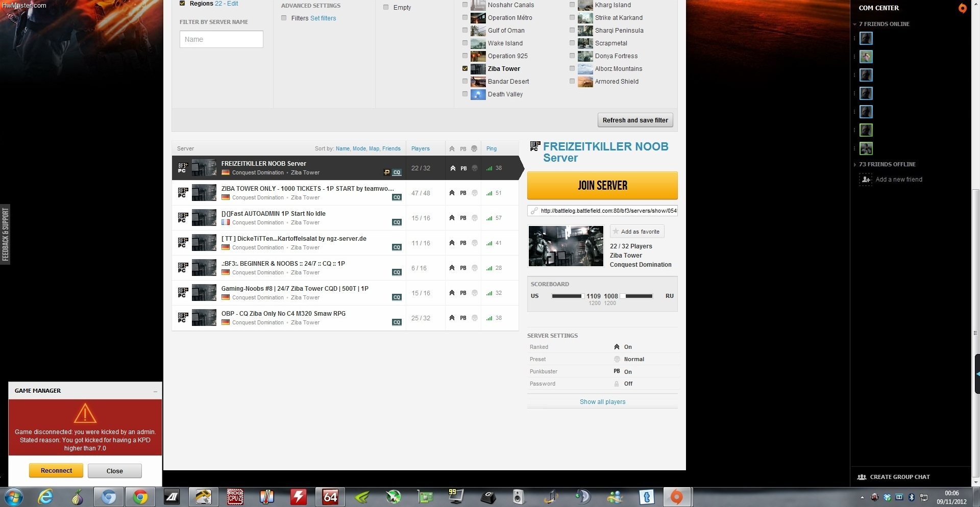Click Refresh and save filter button
This screenshot has height=507, width=980.
pyautogui.click(x=635, y=120)
